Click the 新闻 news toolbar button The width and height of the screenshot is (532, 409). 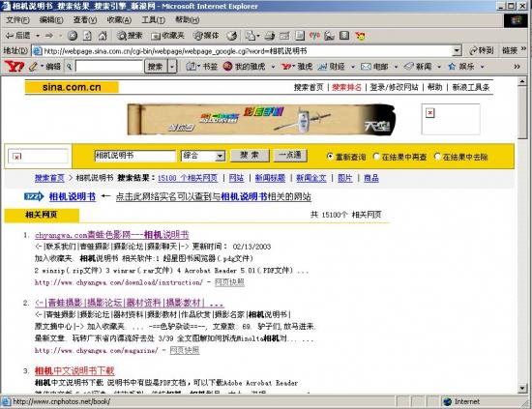418,67
